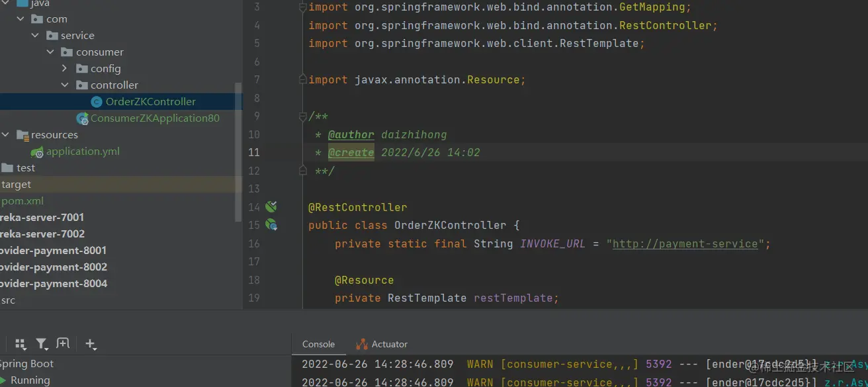Screen dimensions: 868x387
Task: Click the green Running status arrow icon
Action: [3, 380]
